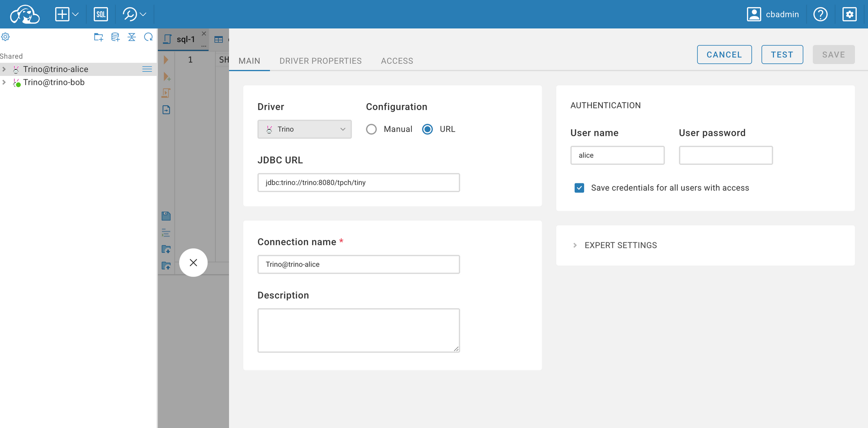The height and width of the screenshot is (428, 868).
Task: Open the help question mark icon
Action: pos(820,14)
